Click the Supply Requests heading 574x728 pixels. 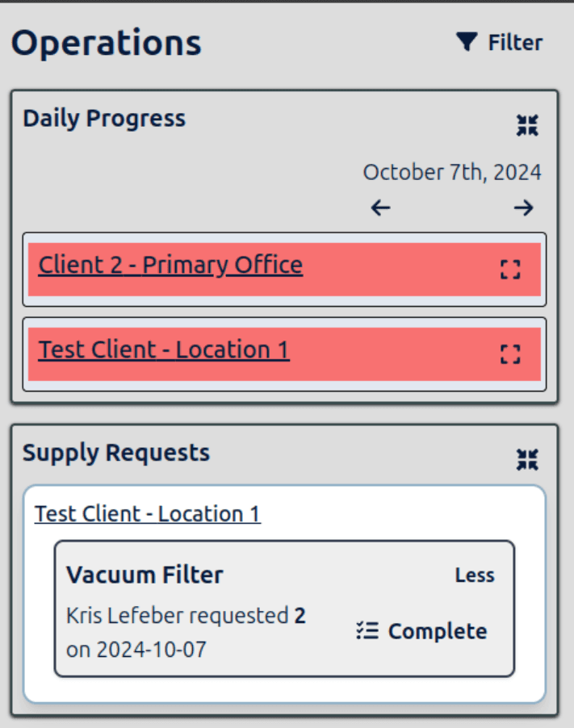coord(116,453)
